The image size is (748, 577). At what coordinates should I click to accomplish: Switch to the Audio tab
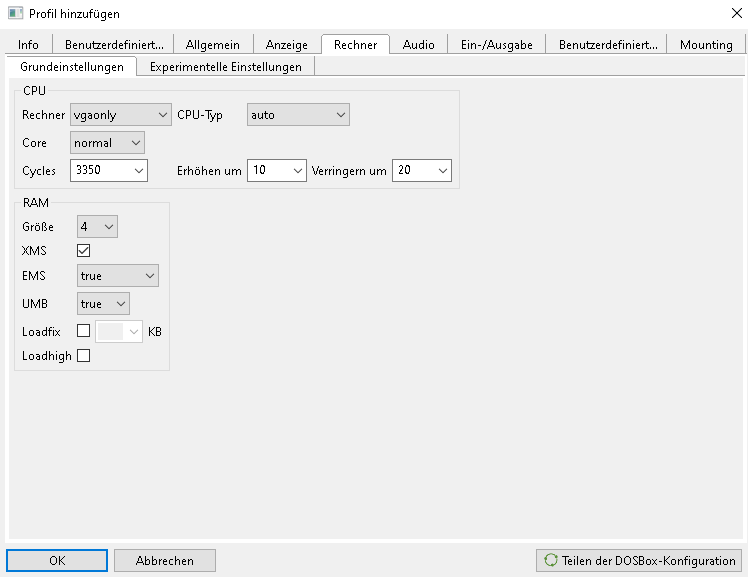coord(418,45)
